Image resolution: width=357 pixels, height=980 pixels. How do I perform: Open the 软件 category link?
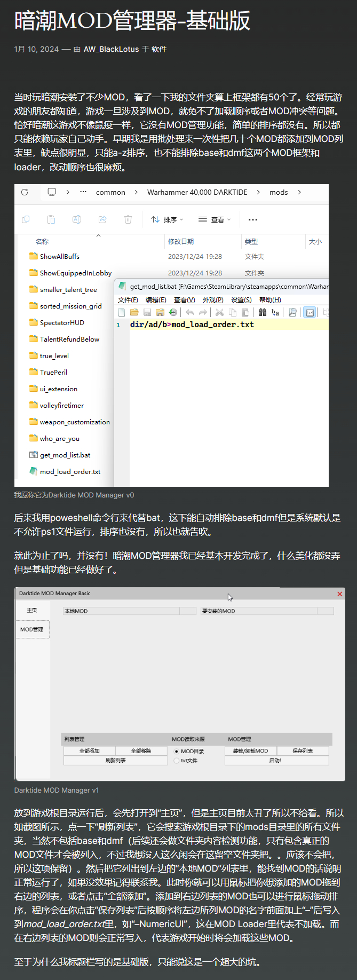159,49
